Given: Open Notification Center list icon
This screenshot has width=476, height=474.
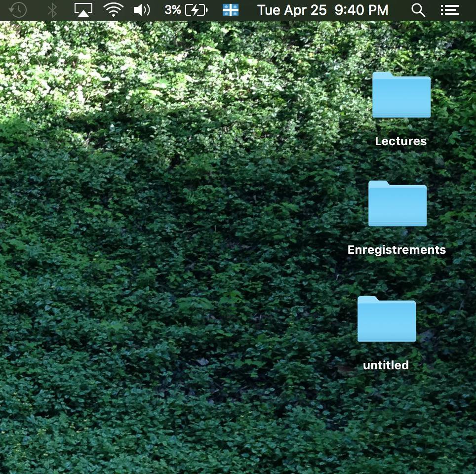Looking at the screenshot, I should (450, 10).
